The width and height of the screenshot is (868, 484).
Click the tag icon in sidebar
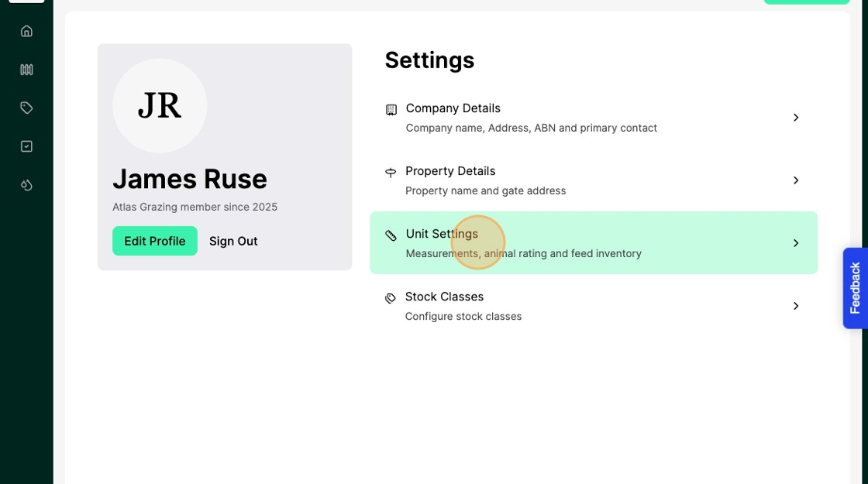point(26,108)
